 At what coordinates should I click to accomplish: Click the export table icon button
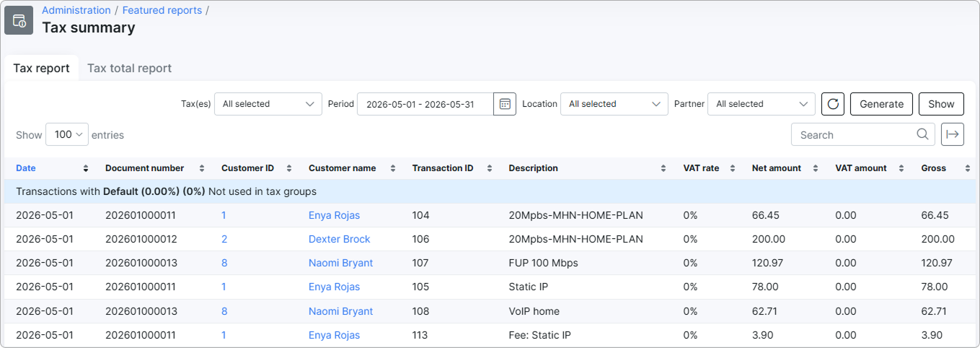pyautogui.click(x=953, y=134)
